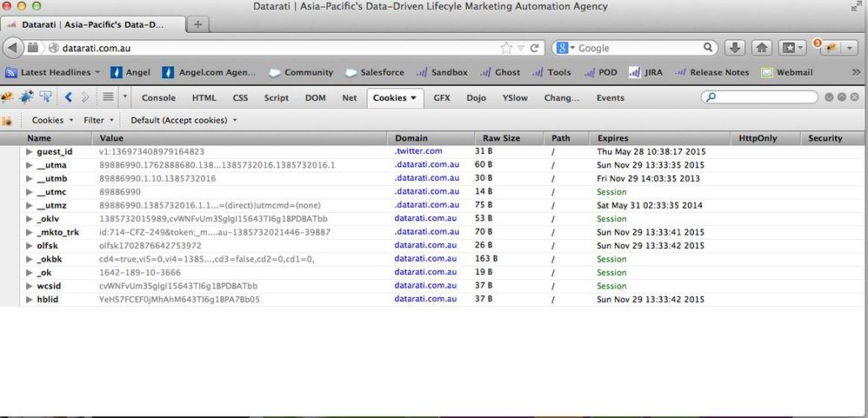Switch to the Console tab
Image resolution: width=868 pixels, height=418 pixels.
[158, 98]
